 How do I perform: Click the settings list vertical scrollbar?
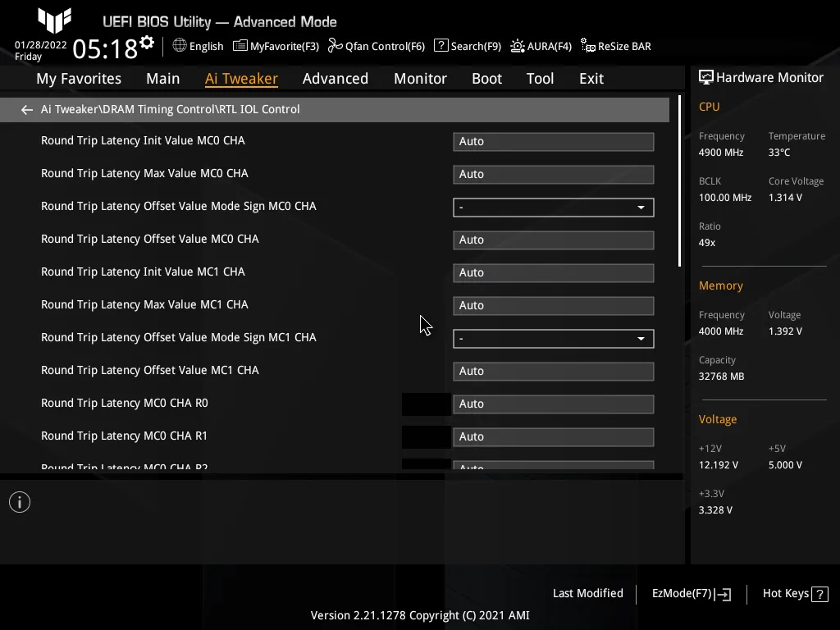tap(679, 181)
